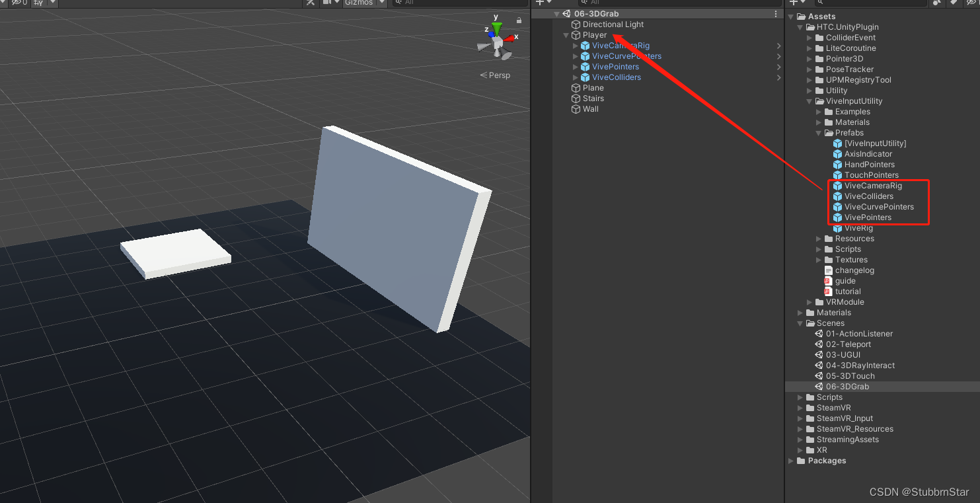The height and width of the screenshot is (503, 980).
Task: Expand the Examples folder
Action: coord(819,112)
